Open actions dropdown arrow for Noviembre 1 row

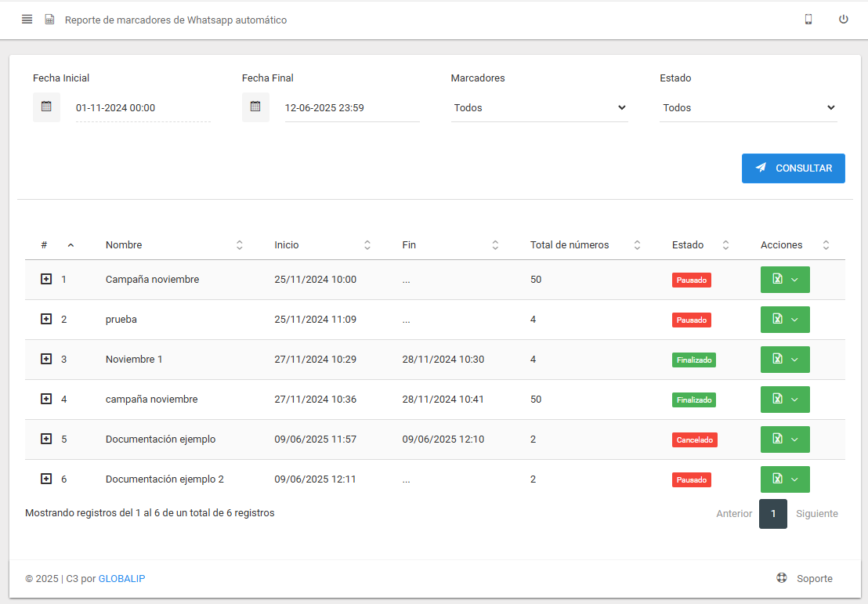click(x=795, y=360)
